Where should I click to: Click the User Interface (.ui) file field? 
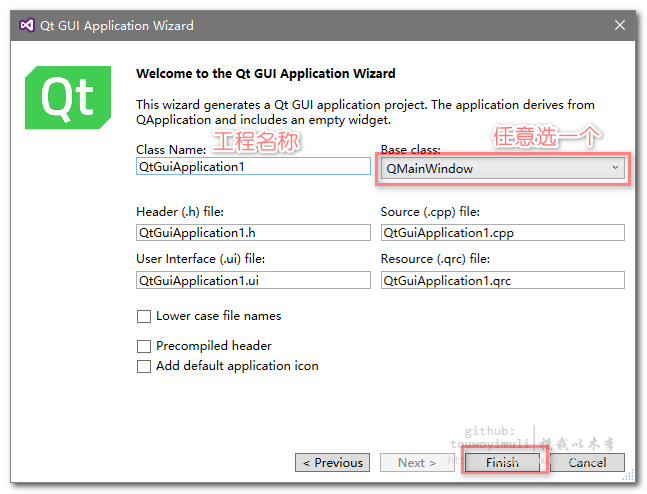click(253, 280)
